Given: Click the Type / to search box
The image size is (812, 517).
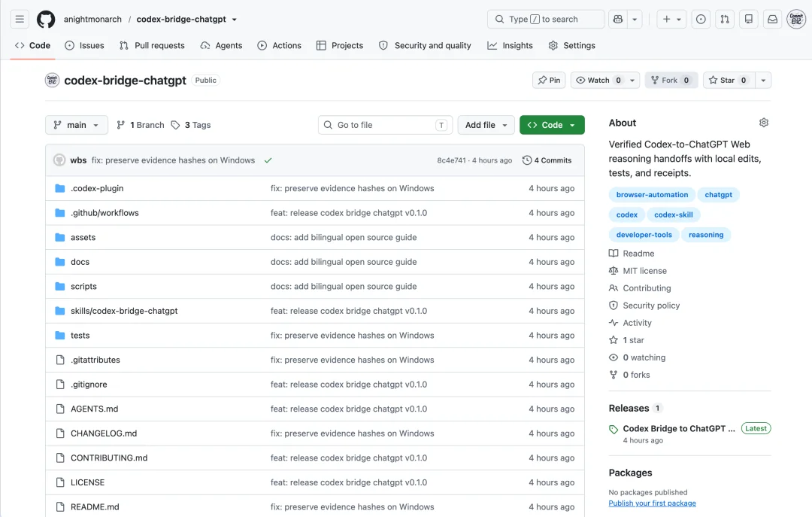Looking at the screenshot, I should click(545, 19).
